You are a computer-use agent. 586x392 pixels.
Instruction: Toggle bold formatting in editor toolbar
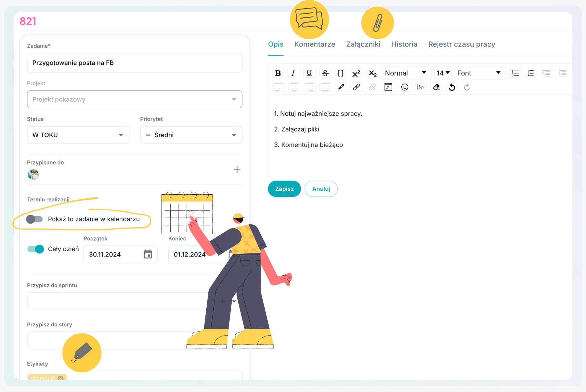click(278, 73)
